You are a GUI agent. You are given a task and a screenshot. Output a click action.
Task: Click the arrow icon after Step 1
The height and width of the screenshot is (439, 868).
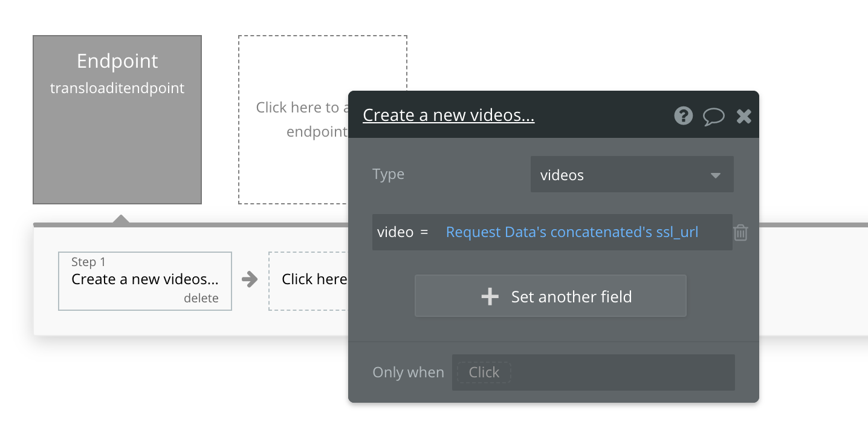250,279
